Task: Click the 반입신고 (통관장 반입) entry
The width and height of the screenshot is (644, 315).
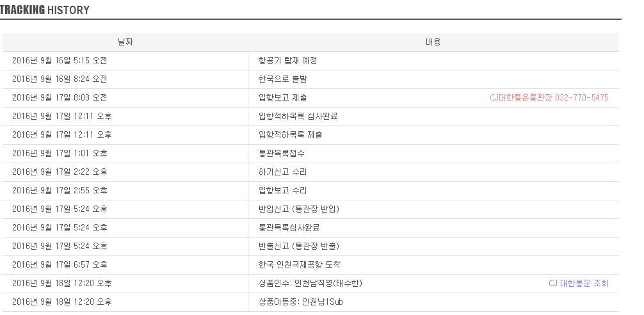Action: click(x=298, y=209)
